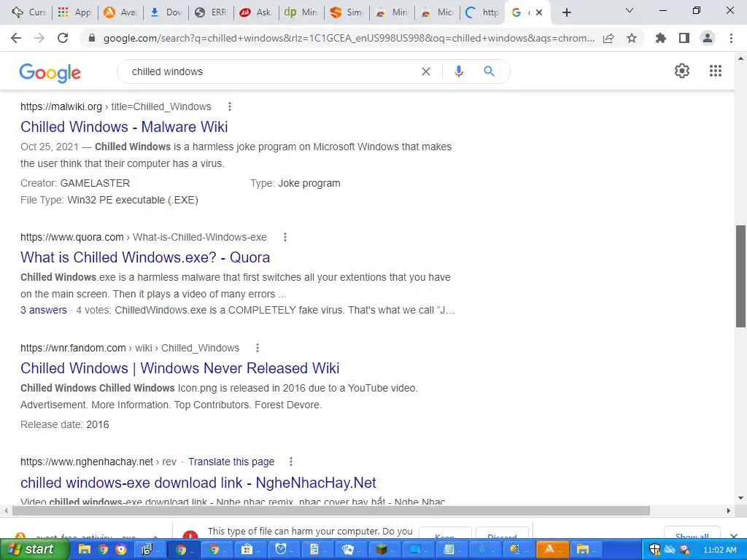Switch to the loading http tab

click(x=482, y=12)
